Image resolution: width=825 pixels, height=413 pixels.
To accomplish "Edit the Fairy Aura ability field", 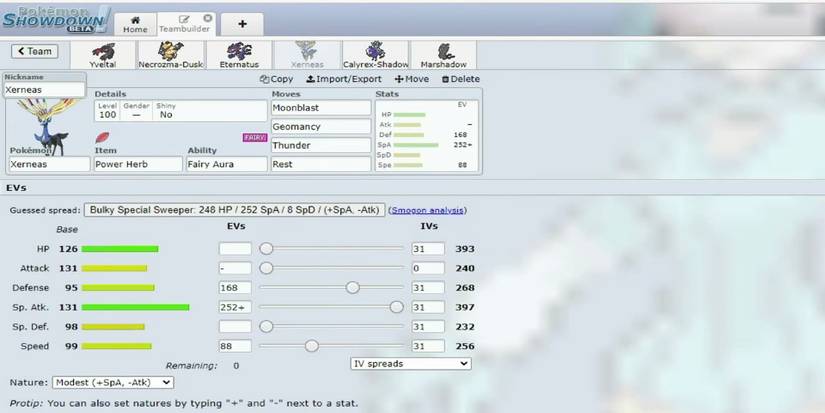I will pyautogui.click(x=227, y=164).
